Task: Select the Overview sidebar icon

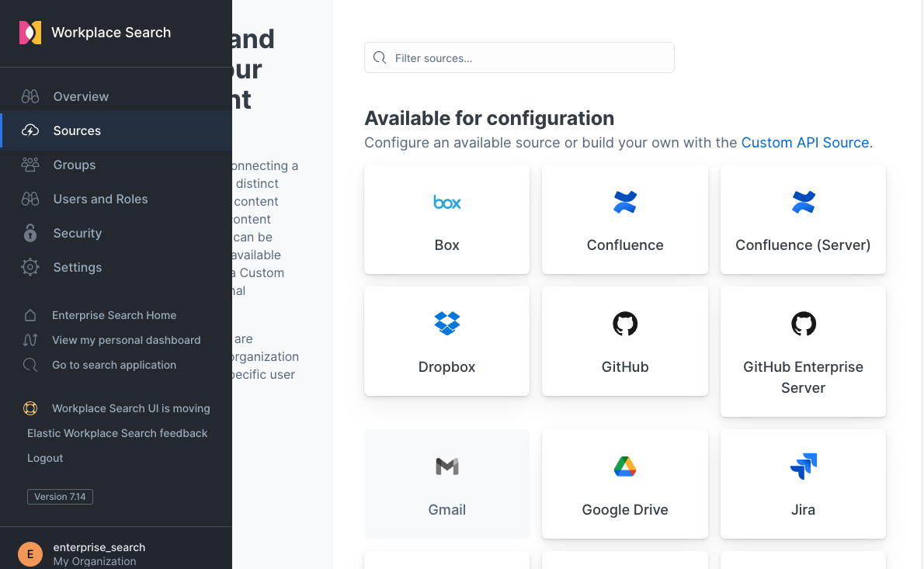Action: [x=30, y=96]
